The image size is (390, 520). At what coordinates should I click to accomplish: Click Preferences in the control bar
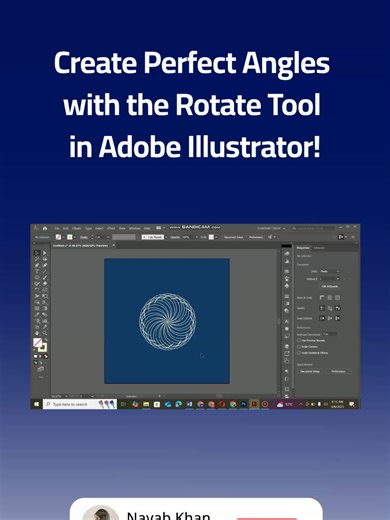(256, 237)
